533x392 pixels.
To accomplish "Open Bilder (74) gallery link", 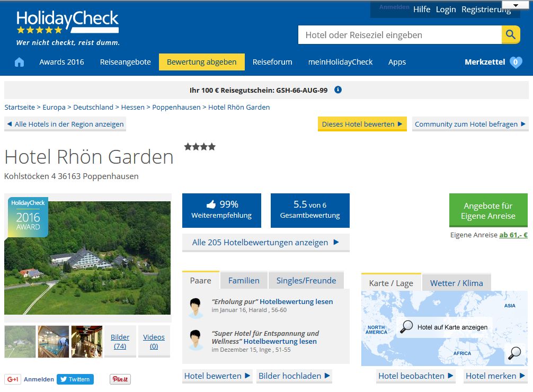I will [120, 341].
